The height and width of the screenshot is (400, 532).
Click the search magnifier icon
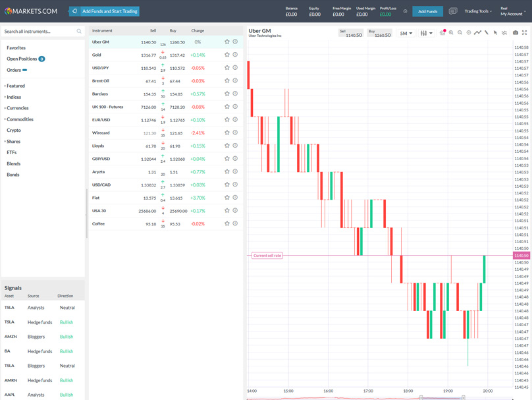pos(79,31)
